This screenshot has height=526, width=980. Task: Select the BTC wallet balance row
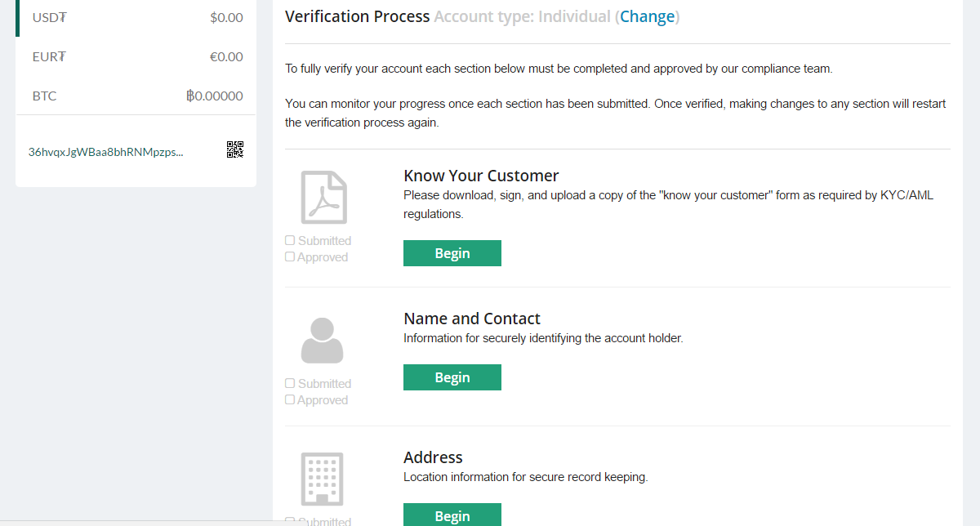136,96
